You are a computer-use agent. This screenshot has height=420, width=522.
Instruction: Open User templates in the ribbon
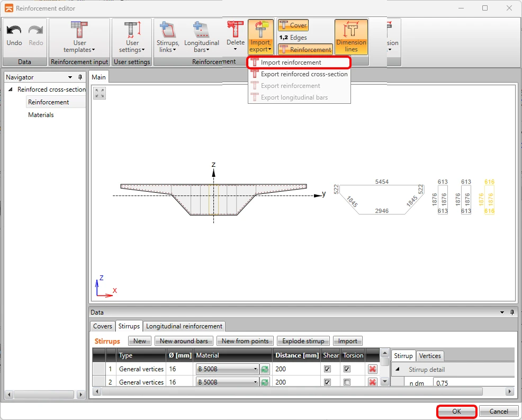[x=79, y=37]
